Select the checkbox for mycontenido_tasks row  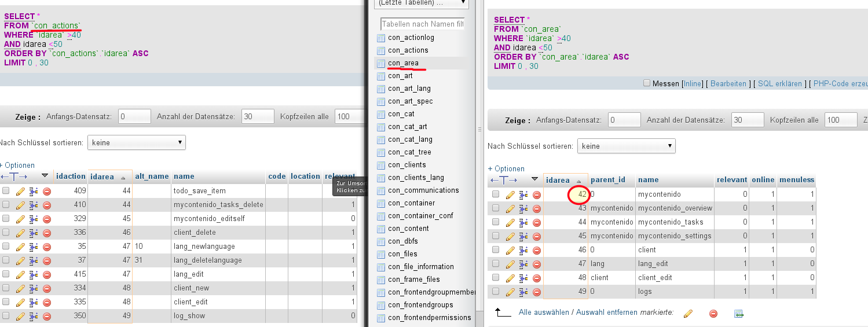coord(496,222)
